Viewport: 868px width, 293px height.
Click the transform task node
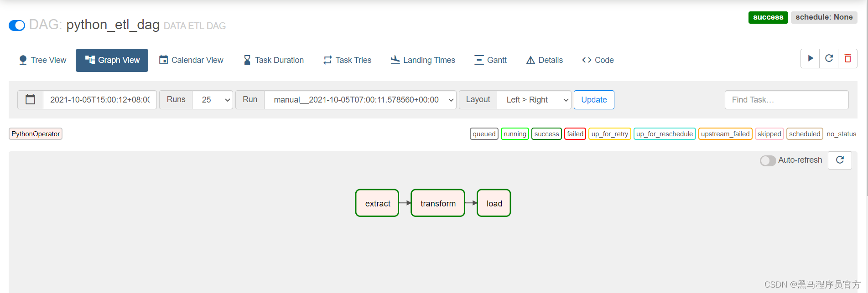438,203
